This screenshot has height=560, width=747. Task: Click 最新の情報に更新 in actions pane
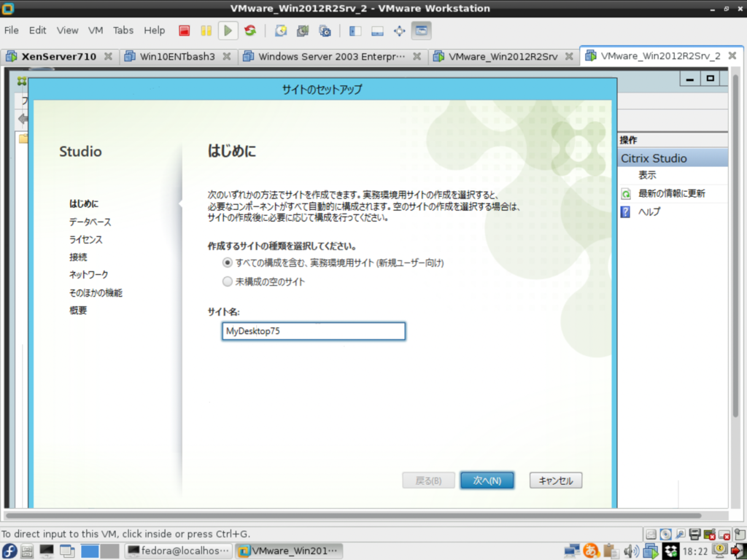pos(672,193)
